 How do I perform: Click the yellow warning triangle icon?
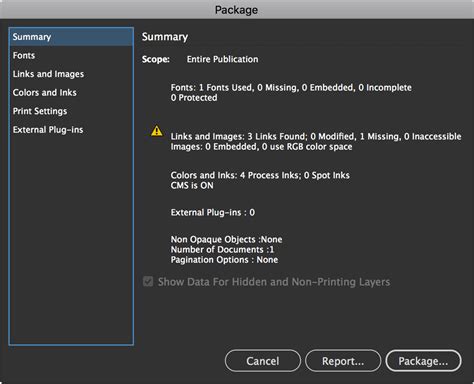(157, 131)
